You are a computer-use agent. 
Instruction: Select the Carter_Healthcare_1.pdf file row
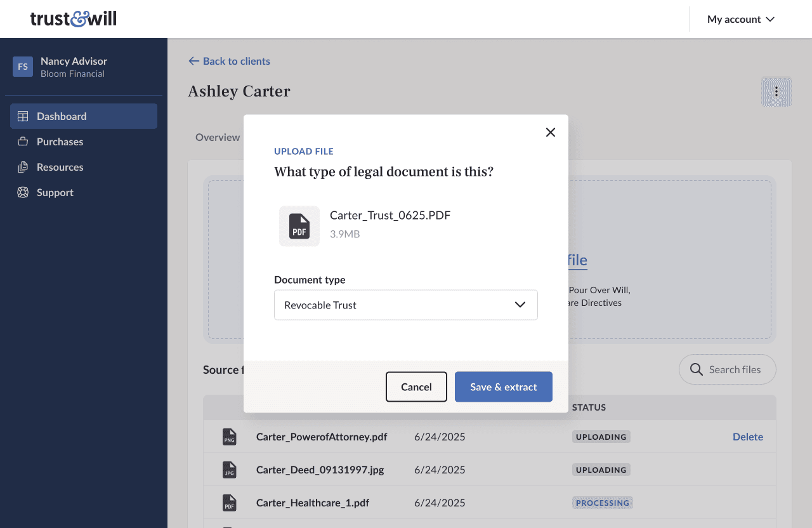tap(313, 503)
